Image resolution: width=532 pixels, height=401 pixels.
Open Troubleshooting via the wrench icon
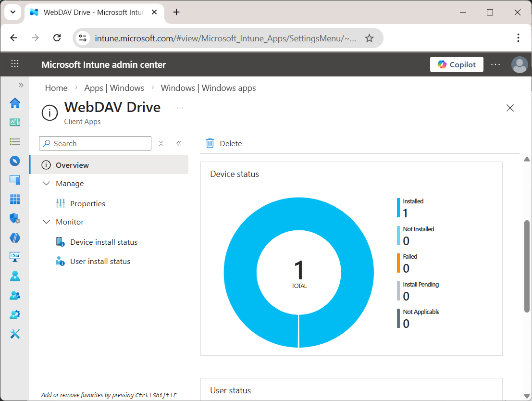point(15,334)
